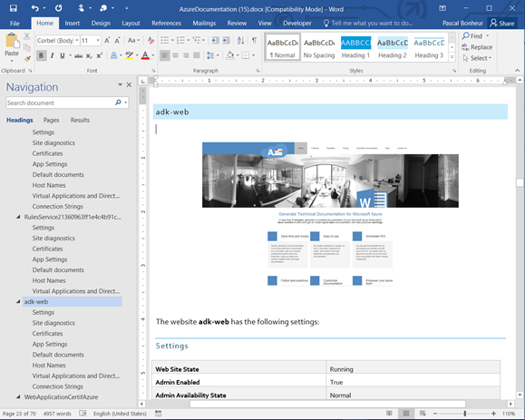Image resolution: width=525 pixels, height=420 pixels.
Task: Toggle the numbered list button
Action: tap(180, 41)
